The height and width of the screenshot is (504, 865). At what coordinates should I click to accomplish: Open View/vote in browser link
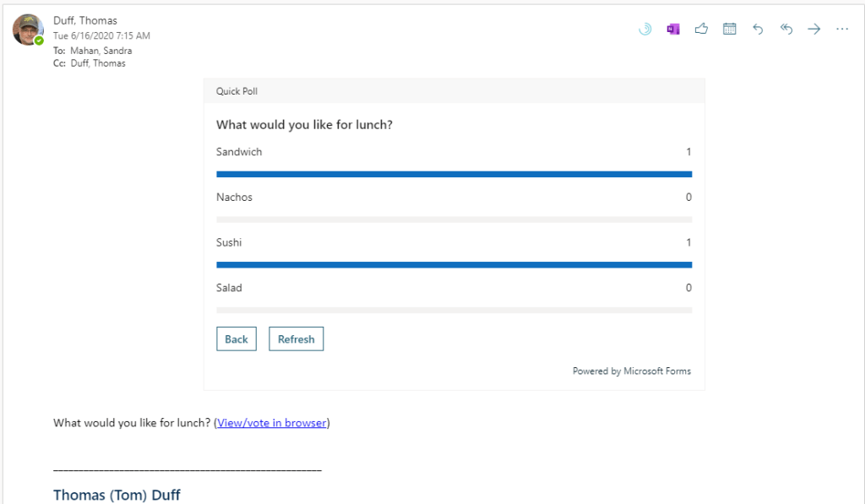point(272,423)
